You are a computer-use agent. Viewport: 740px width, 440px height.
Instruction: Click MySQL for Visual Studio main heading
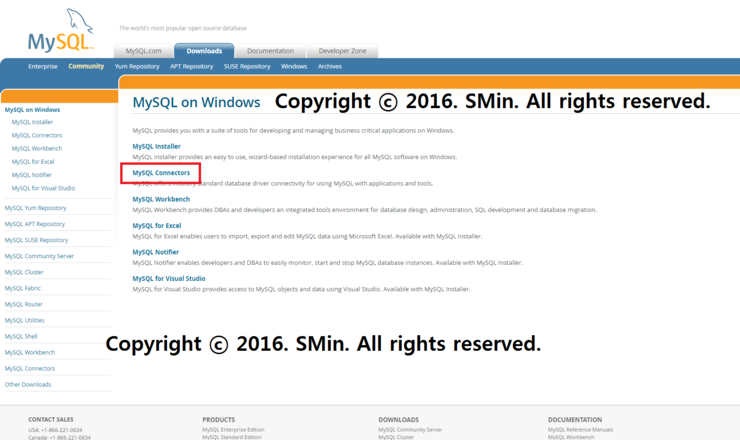click(169, 279)
